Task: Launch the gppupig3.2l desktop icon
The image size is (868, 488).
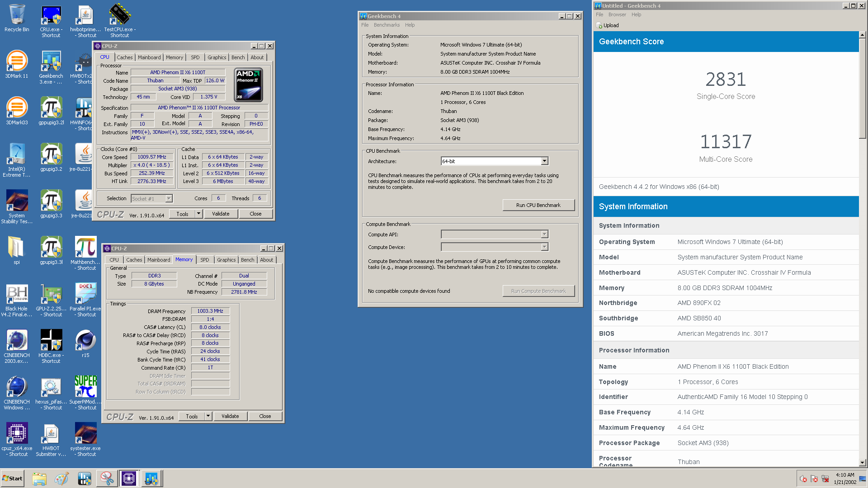Action: [51, 111]
